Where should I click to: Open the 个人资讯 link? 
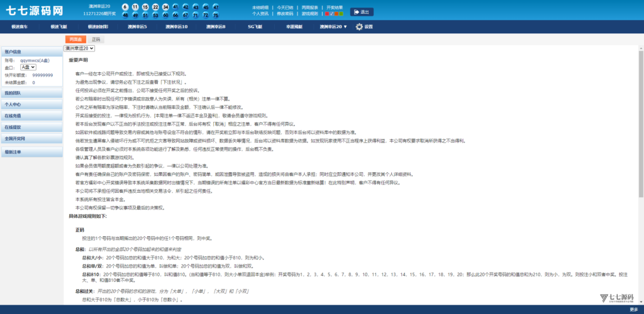[x=260, y=14]
